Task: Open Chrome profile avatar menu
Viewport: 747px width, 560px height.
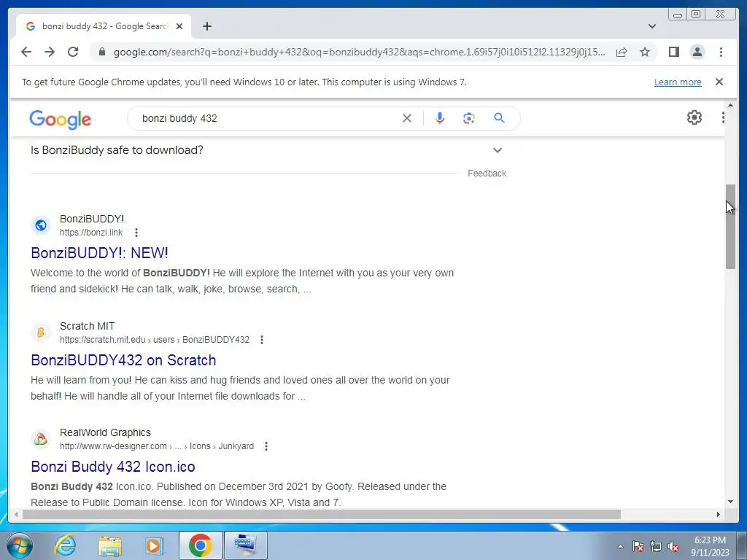Action: 697,52
